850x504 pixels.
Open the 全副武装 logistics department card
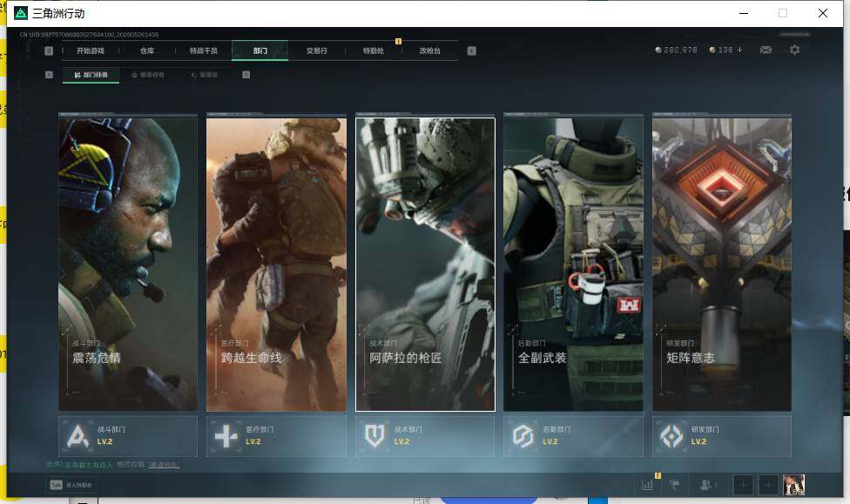pyautogui.click(x=574, y=265)
